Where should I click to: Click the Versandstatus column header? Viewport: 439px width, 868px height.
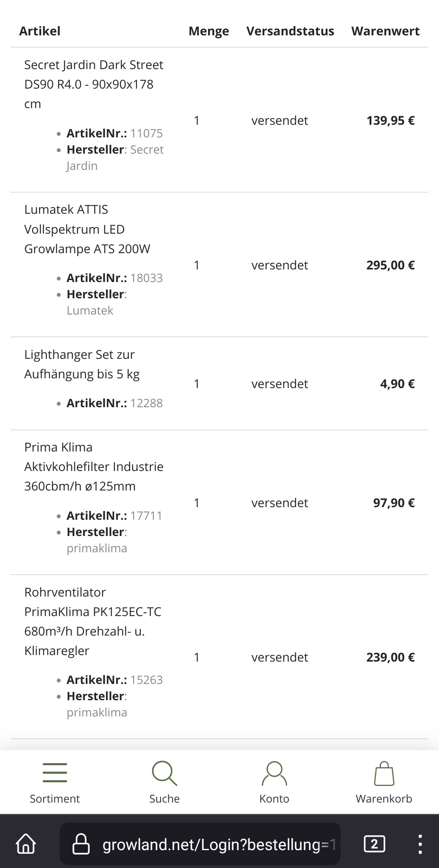point(290,31)
